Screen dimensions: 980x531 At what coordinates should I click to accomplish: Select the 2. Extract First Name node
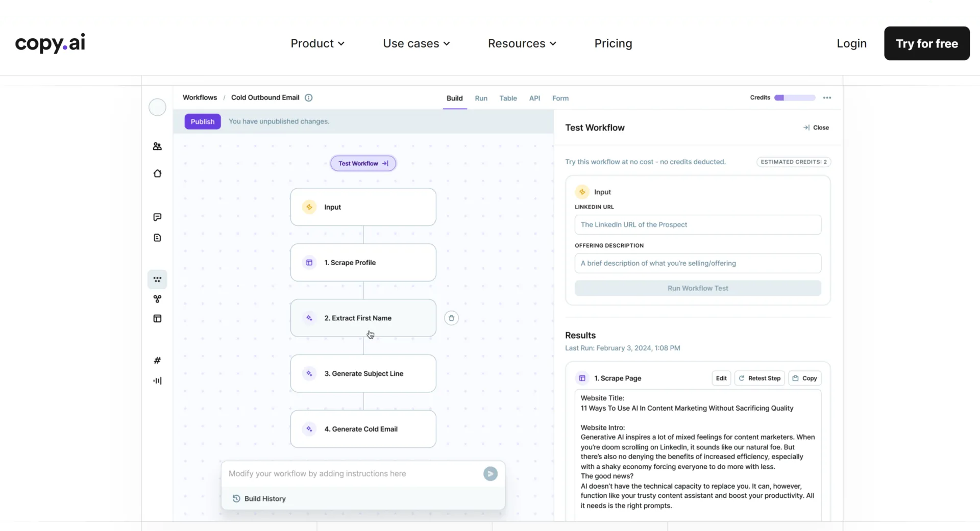point(363,318)
